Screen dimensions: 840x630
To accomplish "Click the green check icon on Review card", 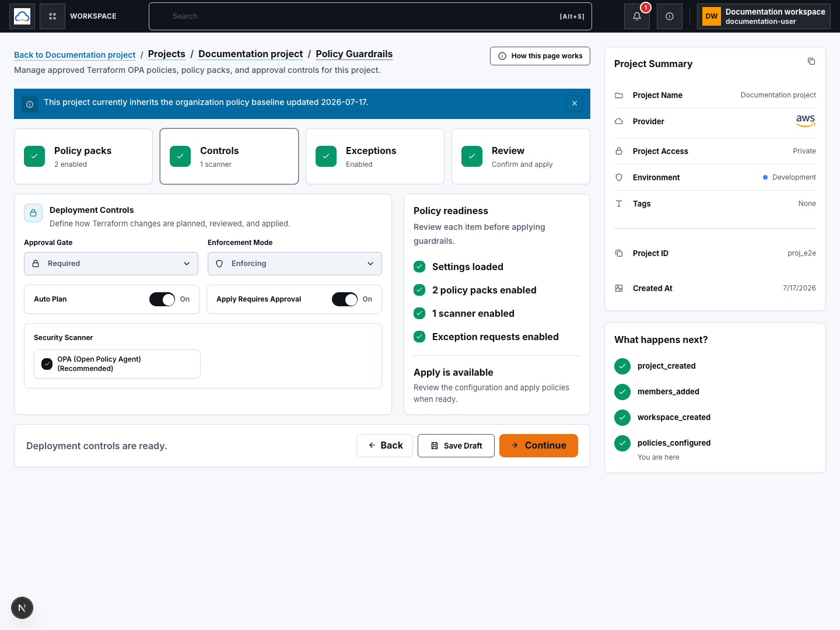I will pyautogui.click(x=472, y=156).
